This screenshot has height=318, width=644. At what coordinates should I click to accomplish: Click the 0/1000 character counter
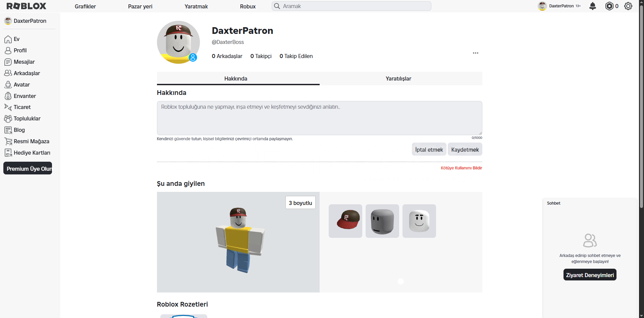click(x=477, y=138)
